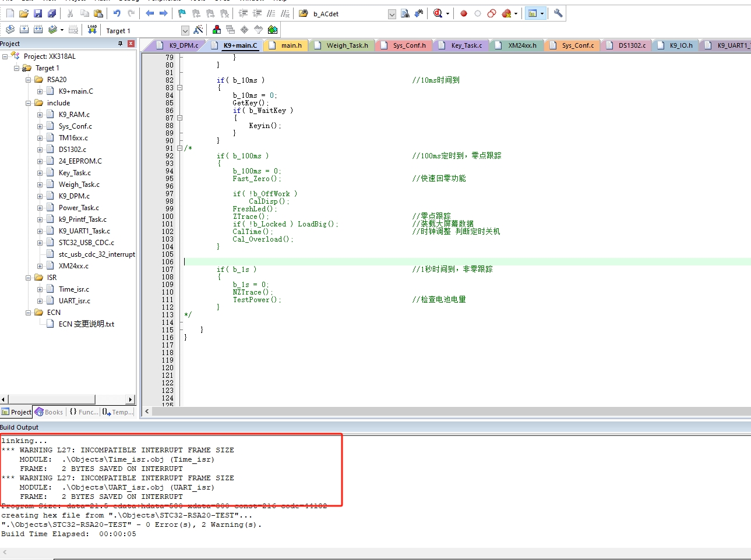
Task: Save all open files
Action: click(x=52, y=13)
